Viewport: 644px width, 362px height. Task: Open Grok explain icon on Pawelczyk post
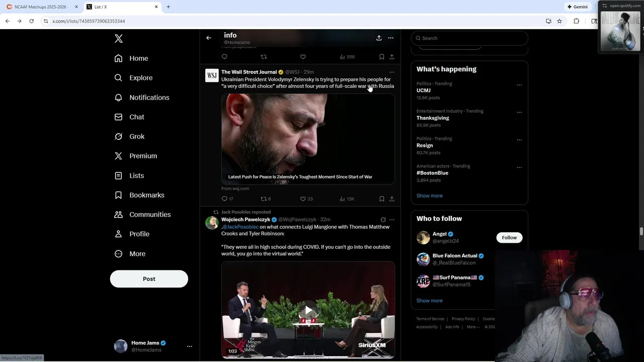click(383, 220)
